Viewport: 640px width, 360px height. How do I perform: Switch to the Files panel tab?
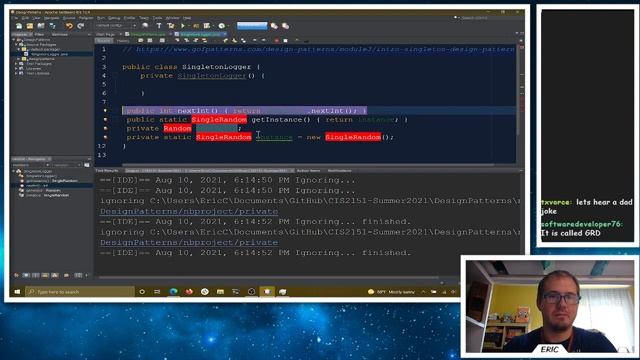coord(40,34)
